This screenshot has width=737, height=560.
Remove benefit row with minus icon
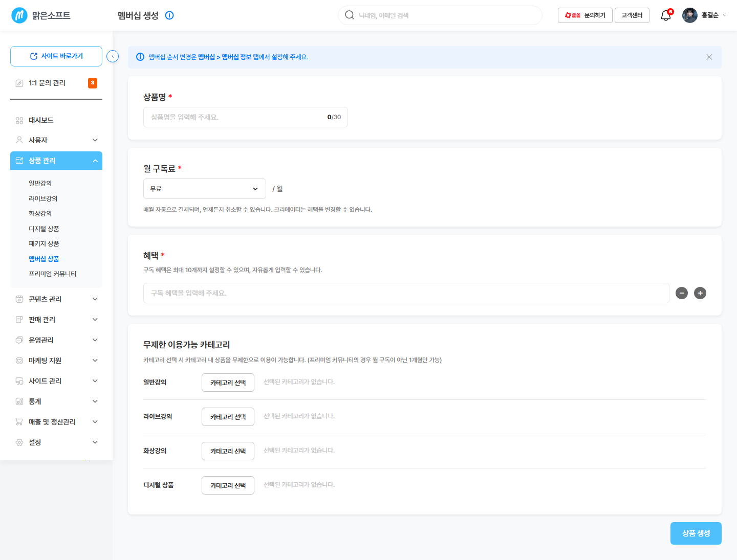pos(682,293)
